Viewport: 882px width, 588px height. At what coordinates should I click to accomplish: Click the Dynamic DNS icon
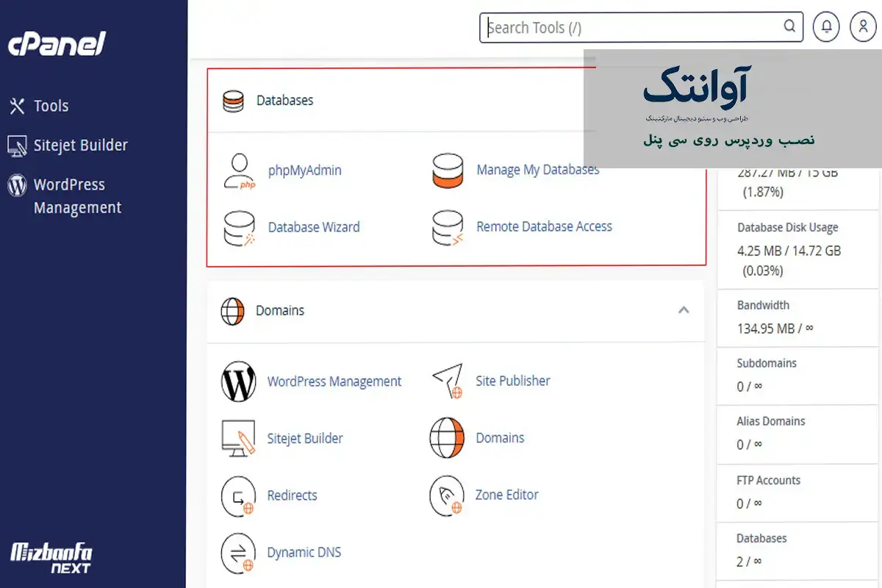tap(238, 553)
